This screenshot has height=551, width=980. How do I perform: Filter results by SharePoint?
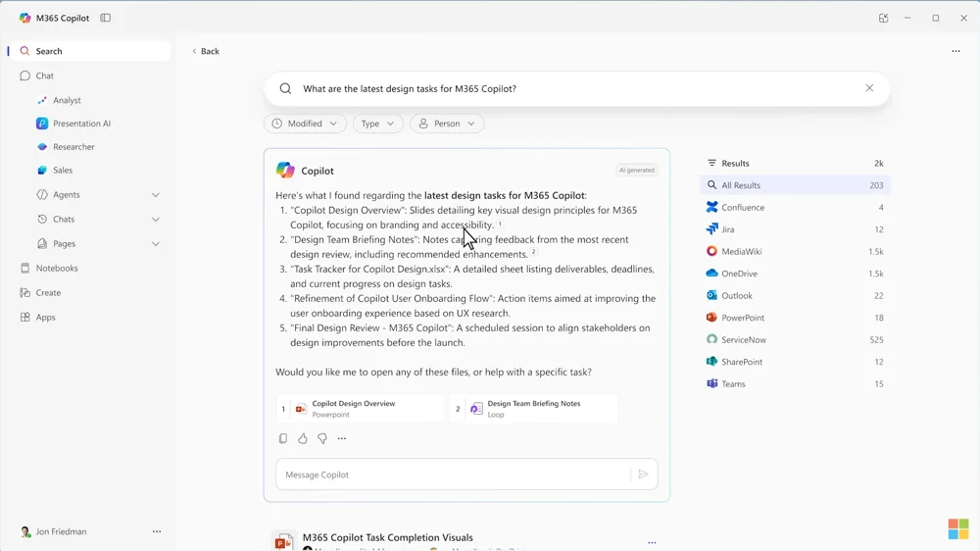click(x=742, y=362)
